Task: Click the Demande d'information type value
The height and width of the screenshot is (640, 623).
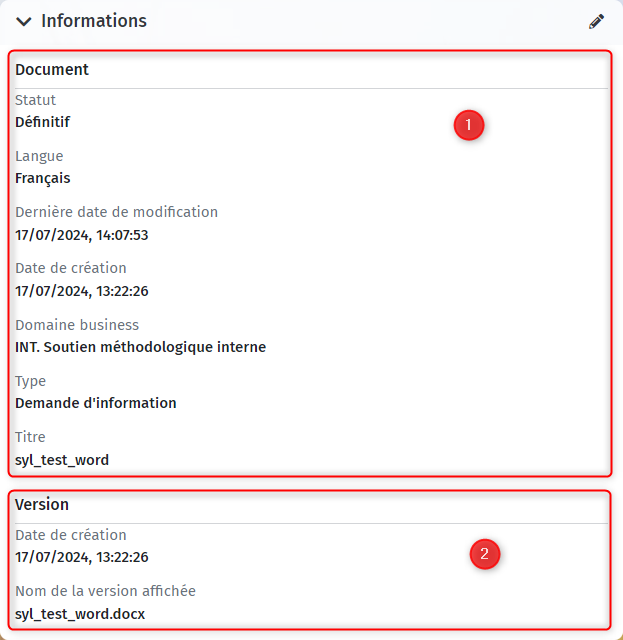Action: point(96,403)
